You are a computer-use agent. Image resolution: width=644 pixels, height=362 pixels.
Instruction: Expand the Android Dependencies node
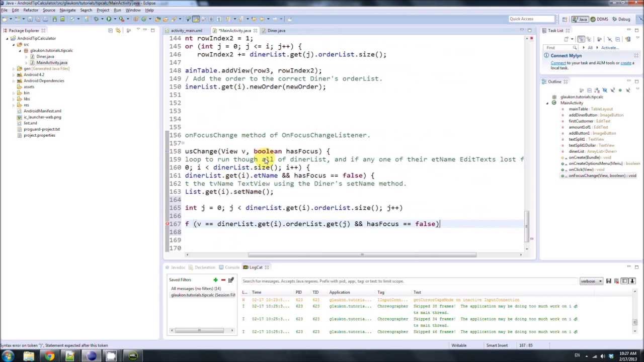(x=14, y=80)
